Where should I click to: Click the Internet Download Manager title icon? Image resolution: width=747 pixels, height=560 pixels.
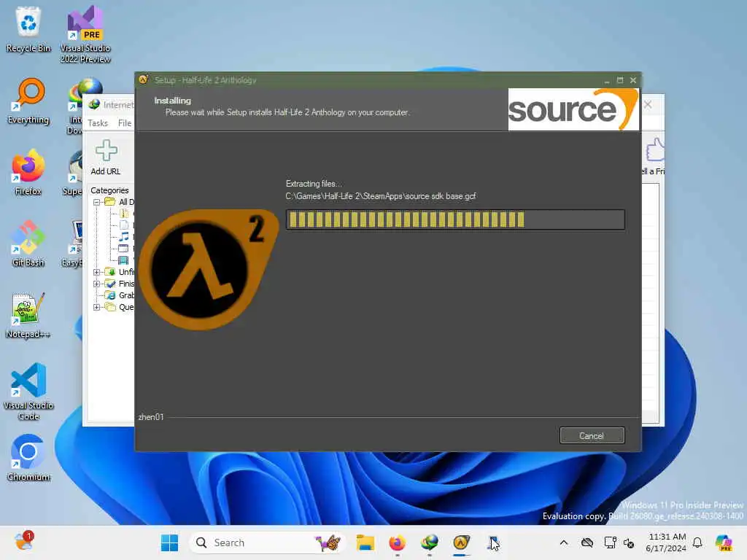pyautogui.click(x=94, y=104)
